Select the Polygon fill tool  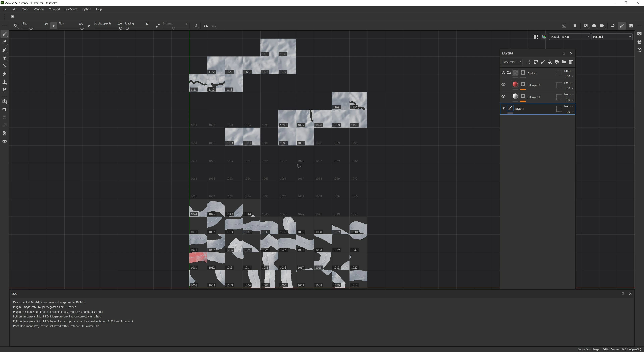click(5, 66)
